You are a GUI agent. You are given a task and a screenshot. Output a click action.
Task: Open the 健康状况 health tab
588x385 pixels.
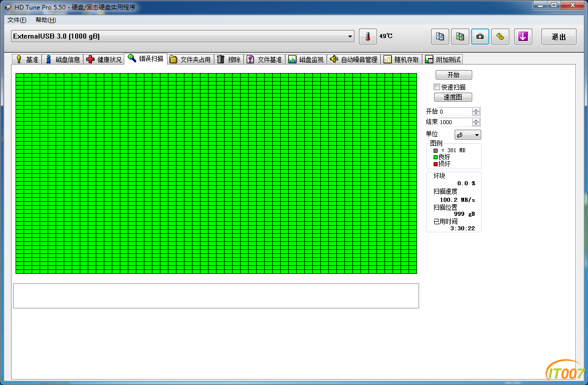pyautogui.click(x=104, y=60)
